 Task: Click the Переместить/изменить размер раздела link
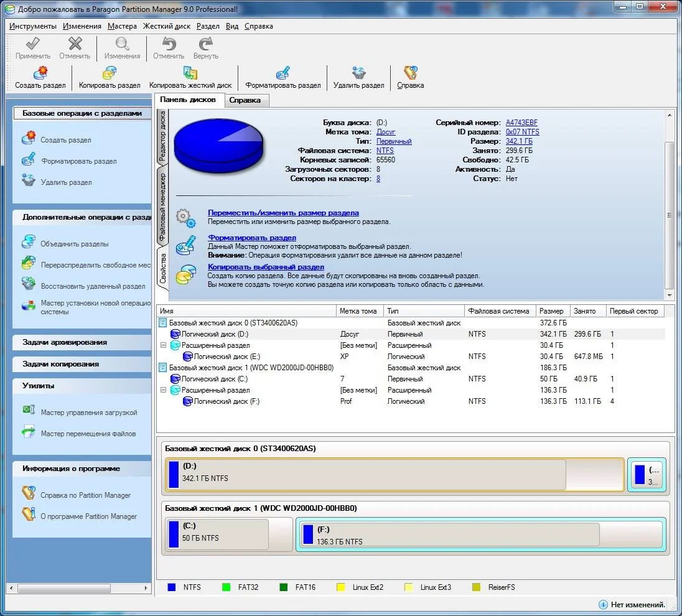coord(283,213)
